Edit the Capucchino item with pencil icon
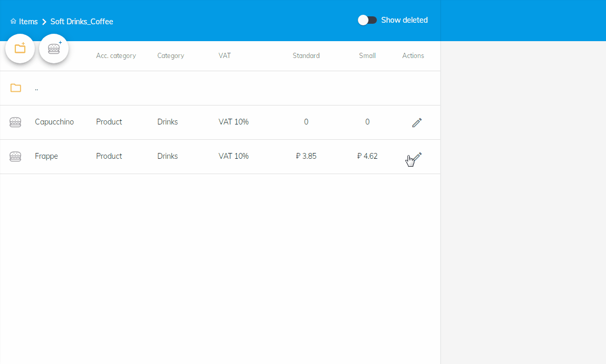The width and height of the screenshot is (606, 364). pos(416,122)
